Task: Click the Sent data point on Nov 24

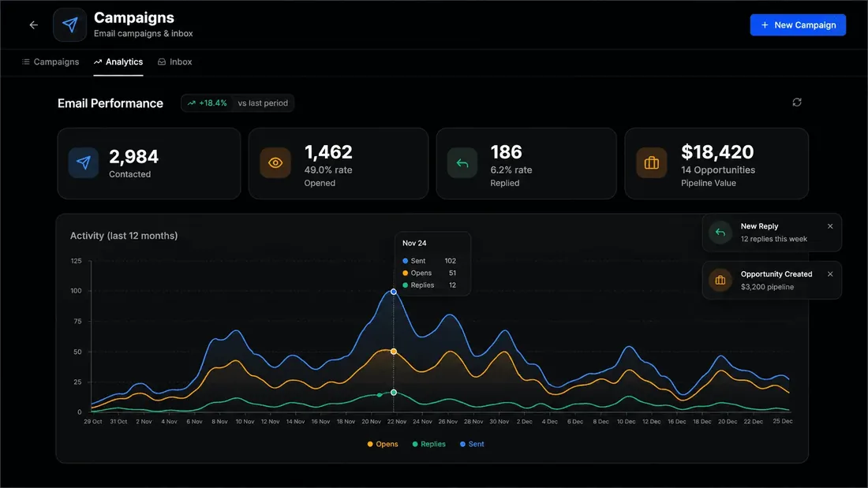Action: pos(394,292)
